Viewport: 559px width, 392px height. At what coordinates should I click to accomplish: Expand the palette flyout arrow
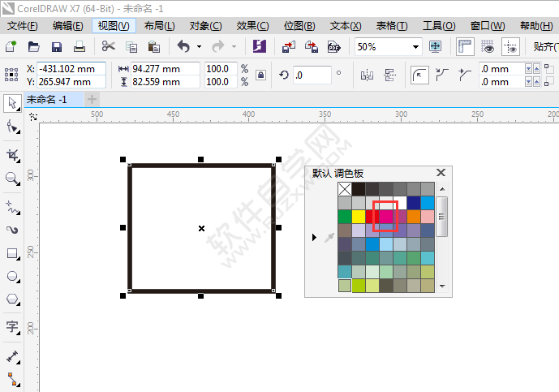point(315,237)
